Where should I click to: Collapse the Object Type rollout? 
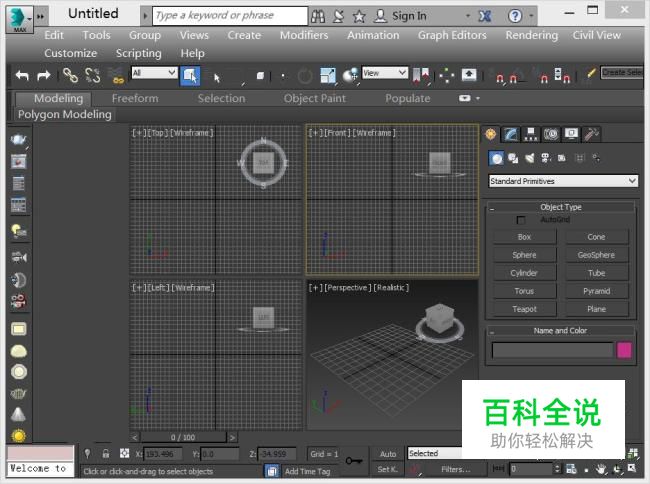(560, 207)
